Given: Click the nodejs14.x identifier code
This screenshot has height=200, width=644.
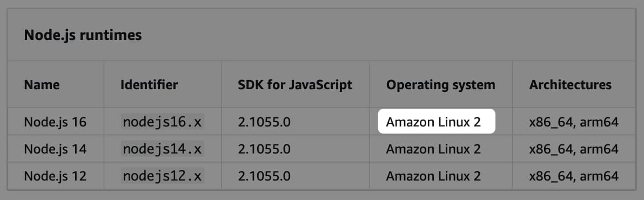Looking at the screenshot, I should (x=162, y=149).
